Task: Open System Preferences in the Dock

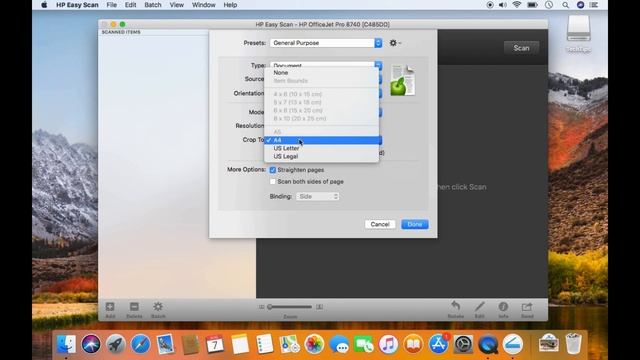Action: pos(463,344)
